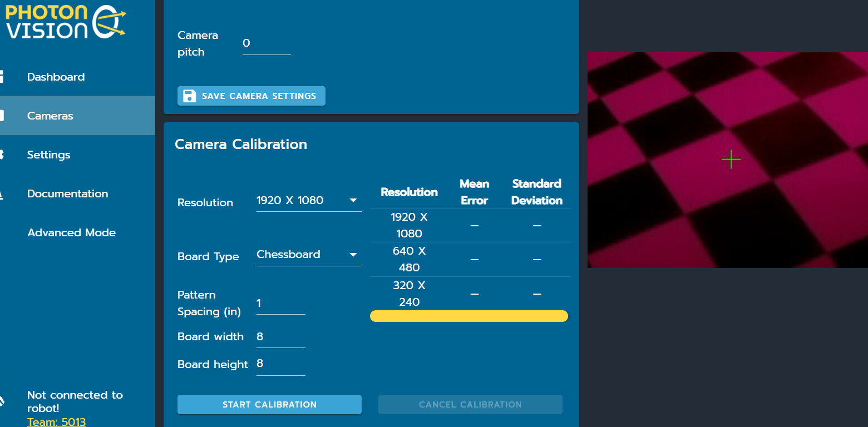
Task: Expand the Resolution dropdown arrow
Action: 353,200
